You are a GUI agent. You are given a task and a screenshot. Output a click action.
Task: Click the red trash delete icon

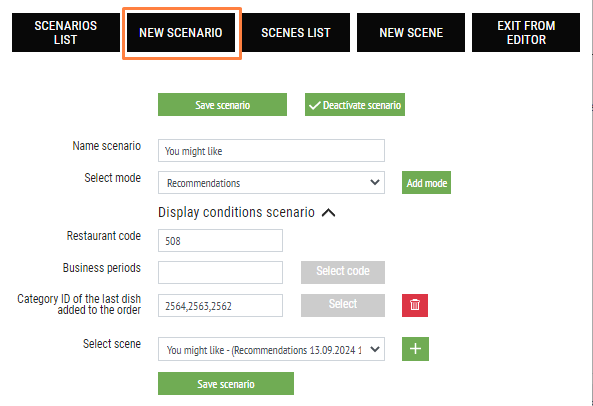415,305
